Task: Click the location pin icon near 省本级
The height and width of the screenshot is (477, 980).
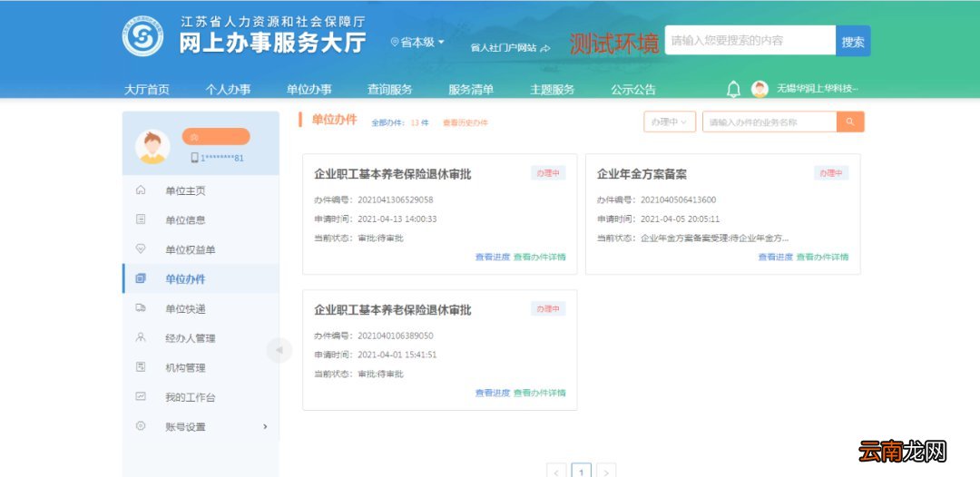Action: point(395,43)
